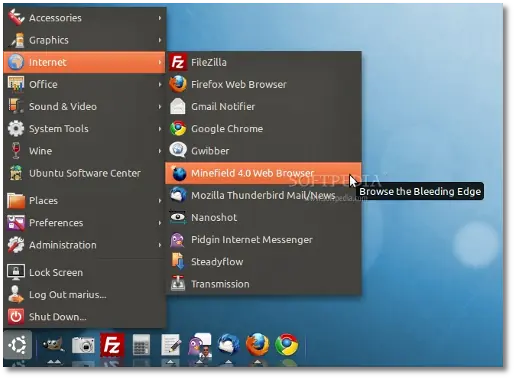Viewport: 514px width, 378px height.
Task: Click the Accessories Swiss knife icon
Action: [16, 17]
